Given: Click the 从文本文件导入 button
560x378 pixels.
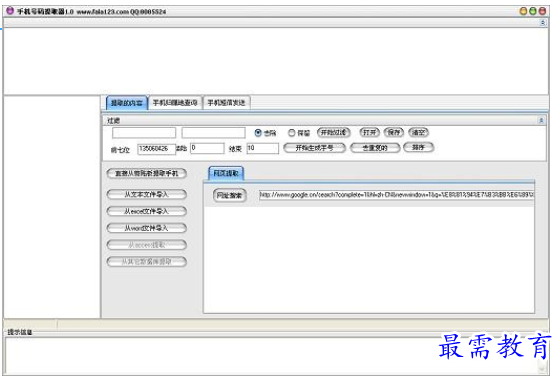Looking at the screenshot, I should pyautogui.click(x=146, y=194).
